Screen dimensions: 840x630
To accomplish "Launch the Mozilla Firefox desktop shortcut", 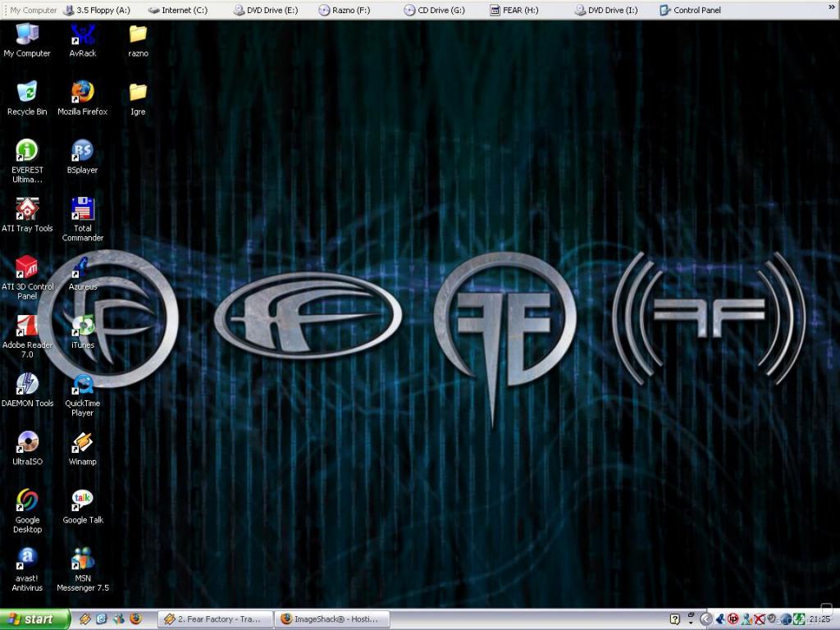I will tap(83, 98).
